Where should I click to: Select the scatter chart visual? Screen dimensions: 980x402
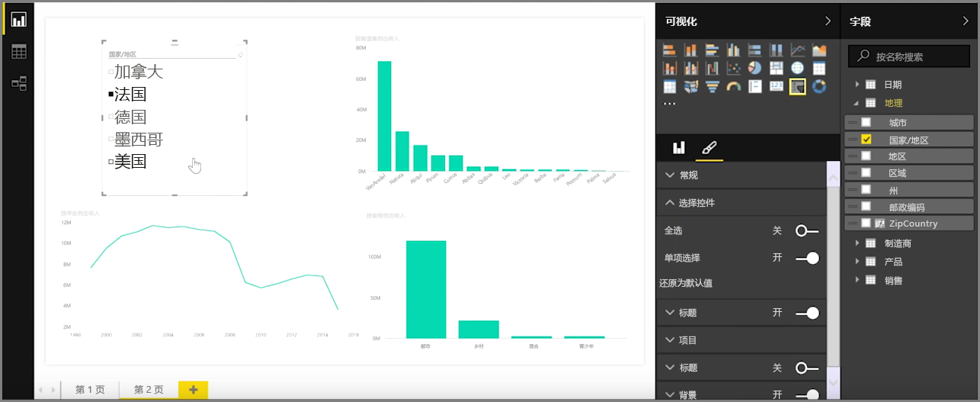pos(734,69)
